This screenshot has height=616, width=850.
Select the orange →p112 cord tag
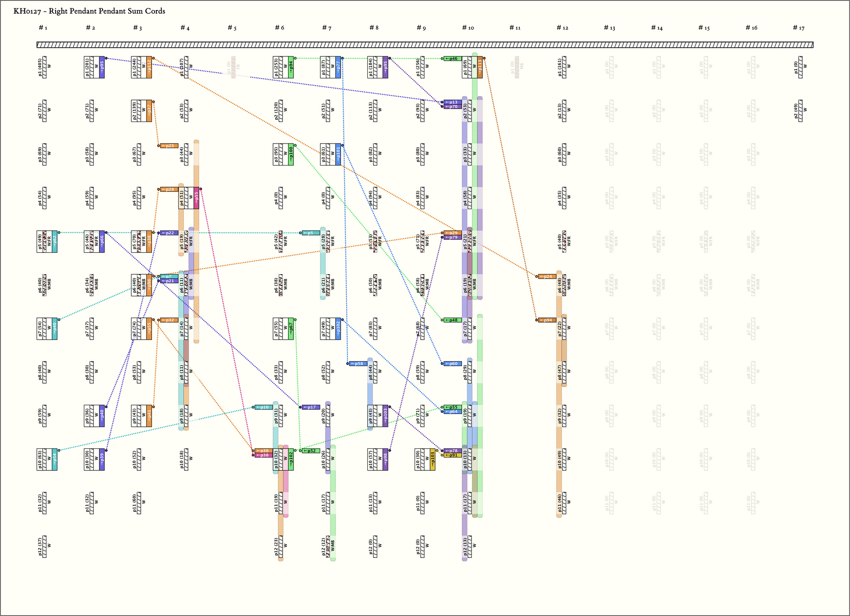[149, 67]
